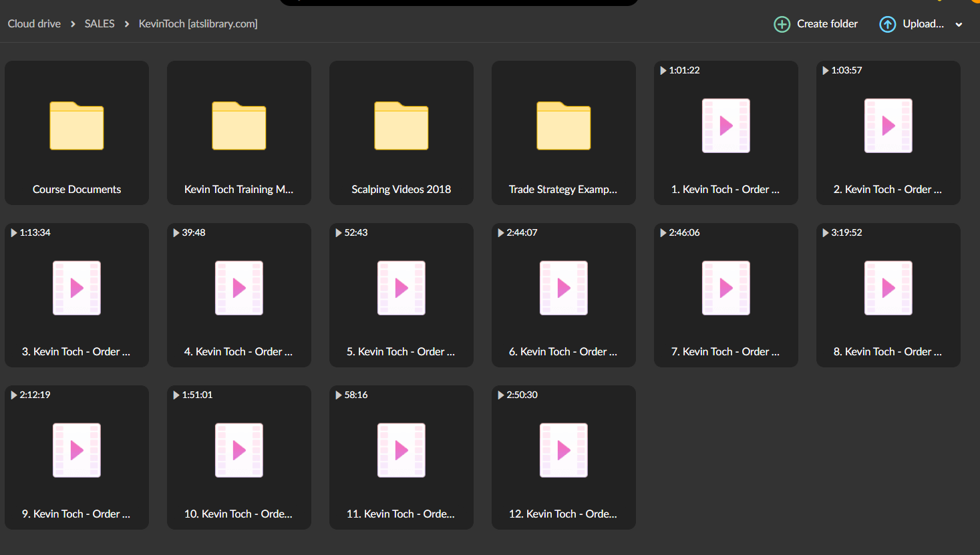Click video icon of 3. Kevin Toch - Order
This screenshot has width=980, height=555.
(77, 288)
